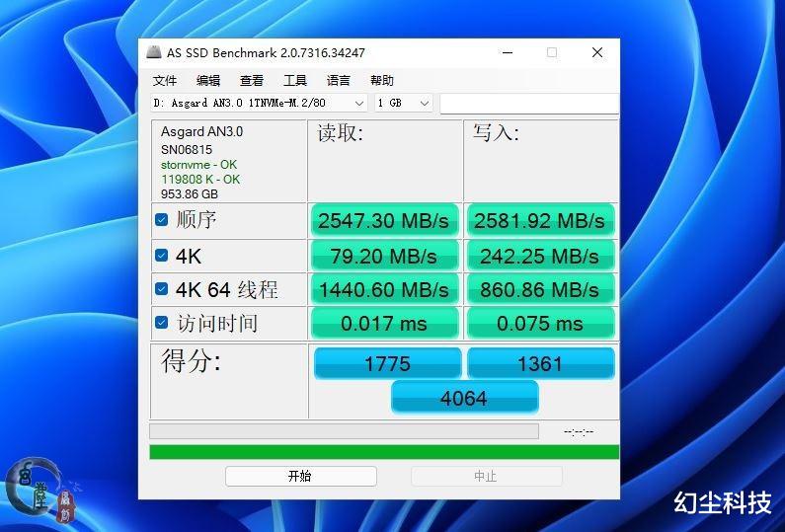
Task: Click 4K-64 read value 1440.60 MB/s
Action: click(384, 289)
